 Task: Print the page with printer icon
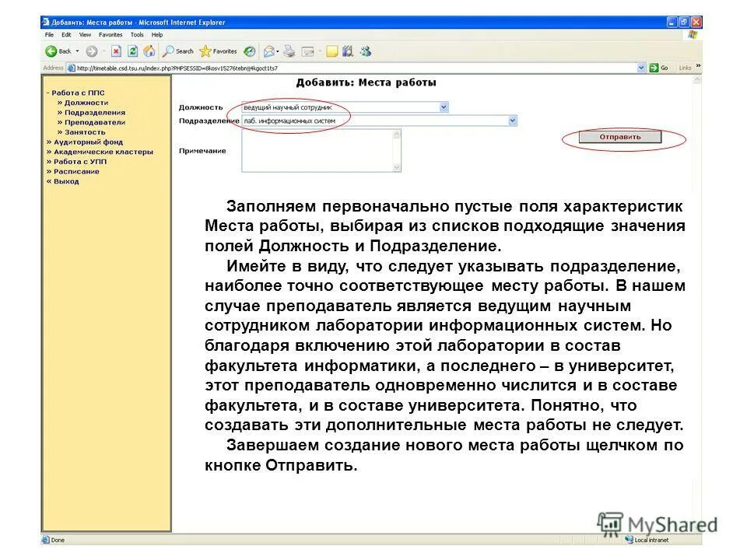click(x=289, y=51)
